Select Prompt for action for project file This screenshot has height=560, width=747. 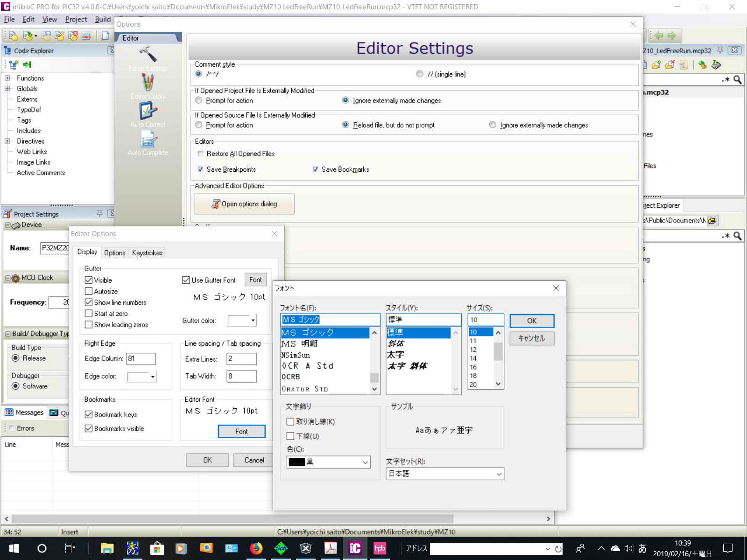pos(199,100)
